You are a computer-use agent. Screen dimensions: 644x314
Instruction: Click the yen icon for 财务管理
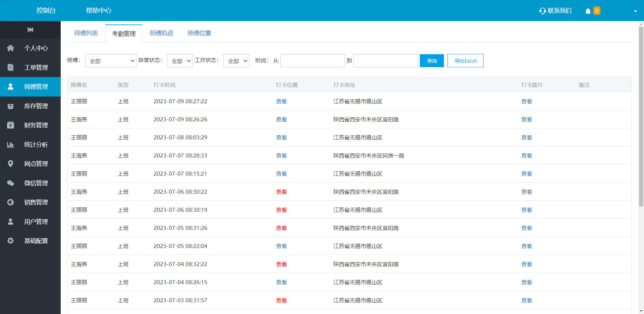(x=10, y=125)
